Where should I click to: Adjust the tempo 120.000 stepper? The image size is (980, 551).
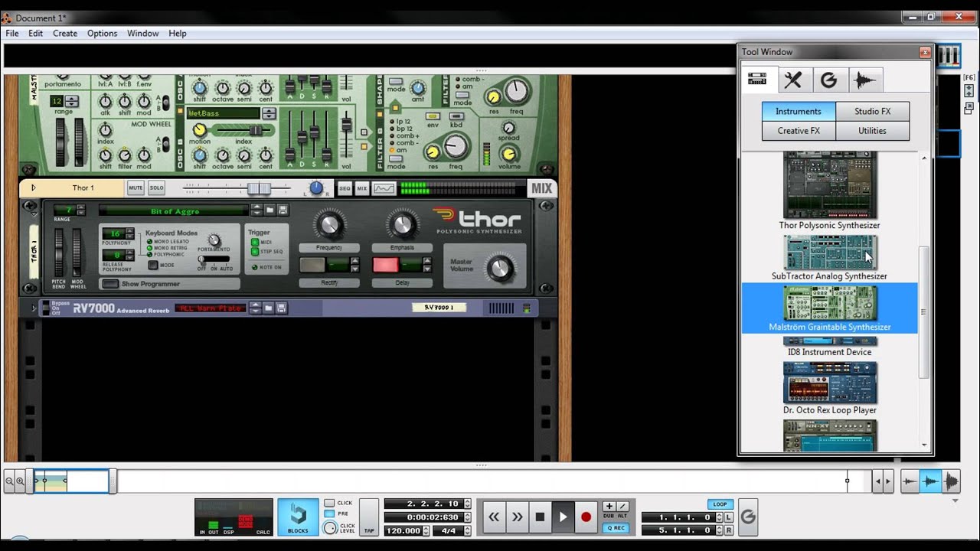point(427,530)
